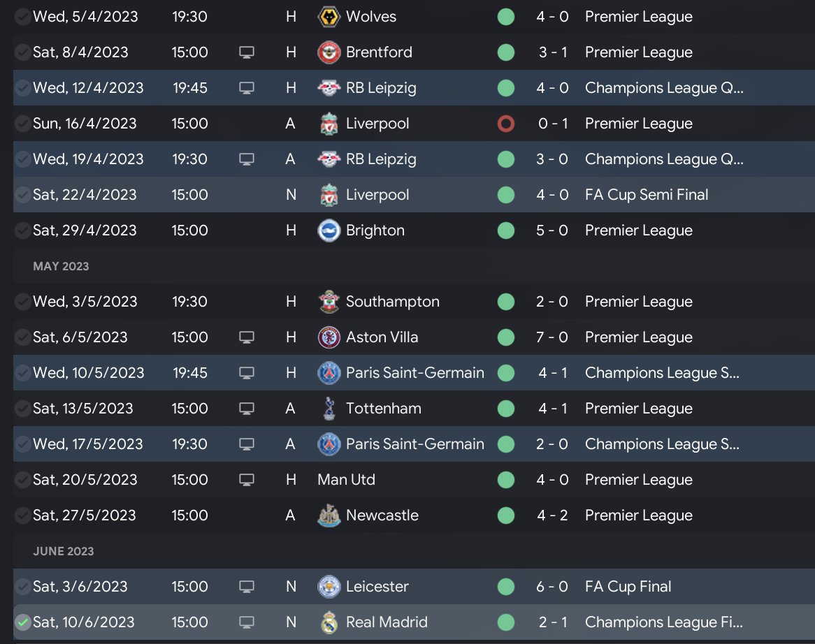Click the Wolves club badge

point(329,16)
